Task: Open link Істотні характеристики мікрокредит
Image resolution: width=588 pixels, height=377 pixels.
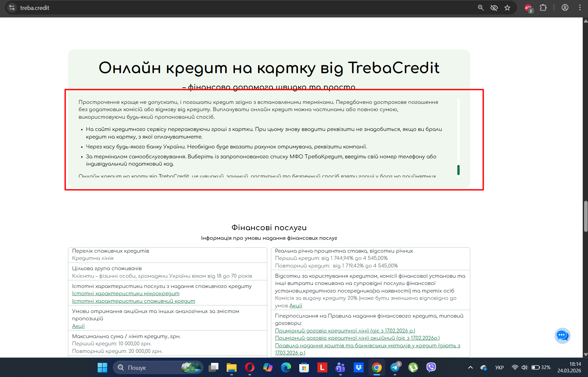Action: pos(126,294)
